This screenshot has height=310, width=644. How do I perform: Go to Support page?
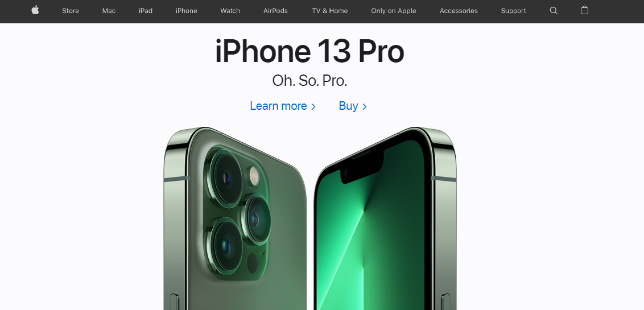pos(513,11)
